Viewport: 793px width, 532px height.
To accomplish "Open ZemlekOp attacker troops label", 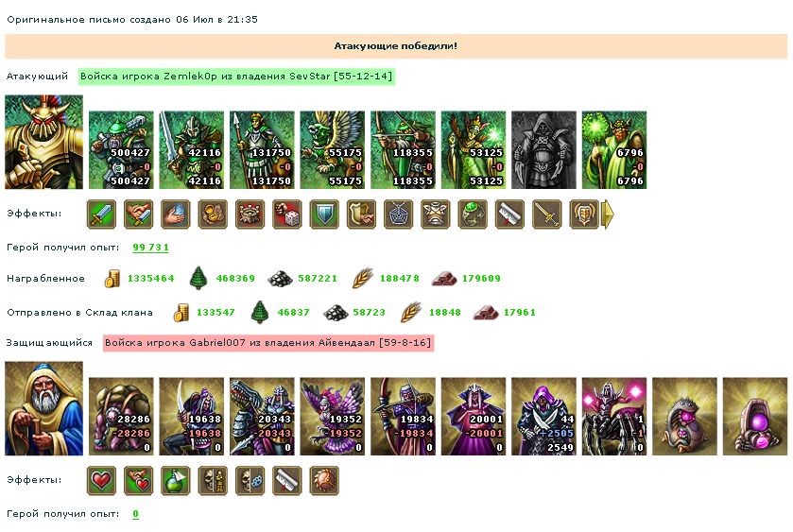I will (x=236, y=77).
